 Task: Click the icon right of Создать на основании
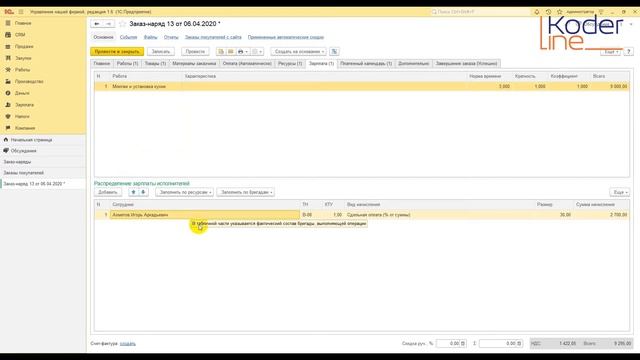click(334, 51)
